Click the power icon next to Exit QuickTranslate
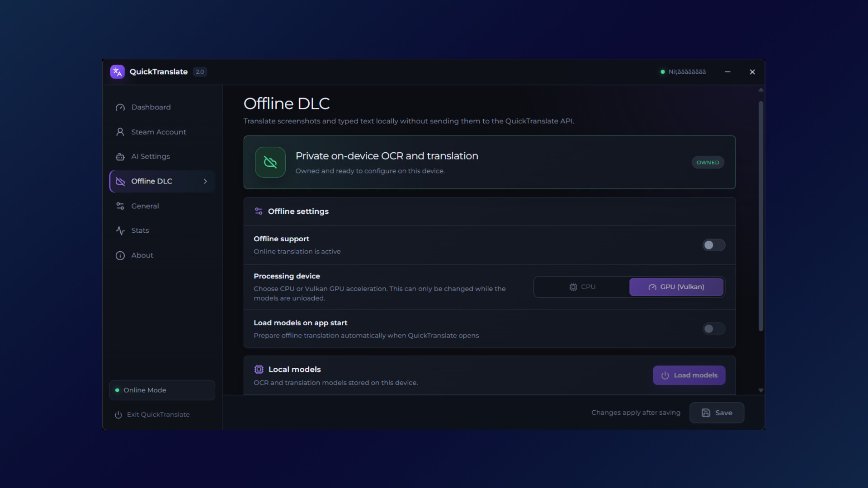 pos(118,415)
